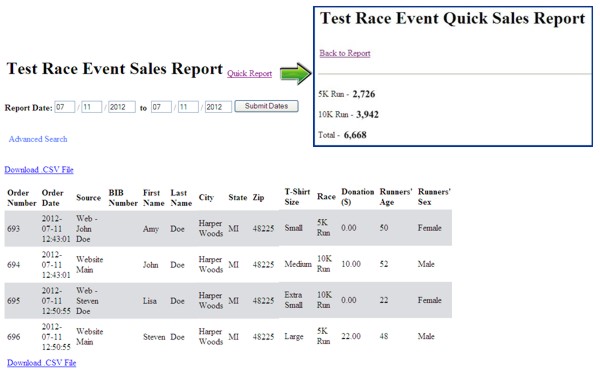
Task: Click T-shirt size Large in order 696
Action: tap(294, 336)
